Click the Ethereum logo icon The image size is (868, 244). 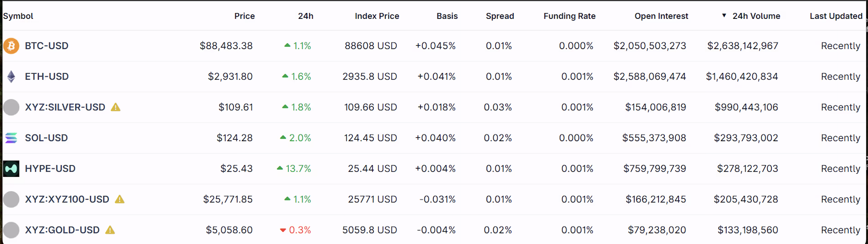click(x=11, y=76)
